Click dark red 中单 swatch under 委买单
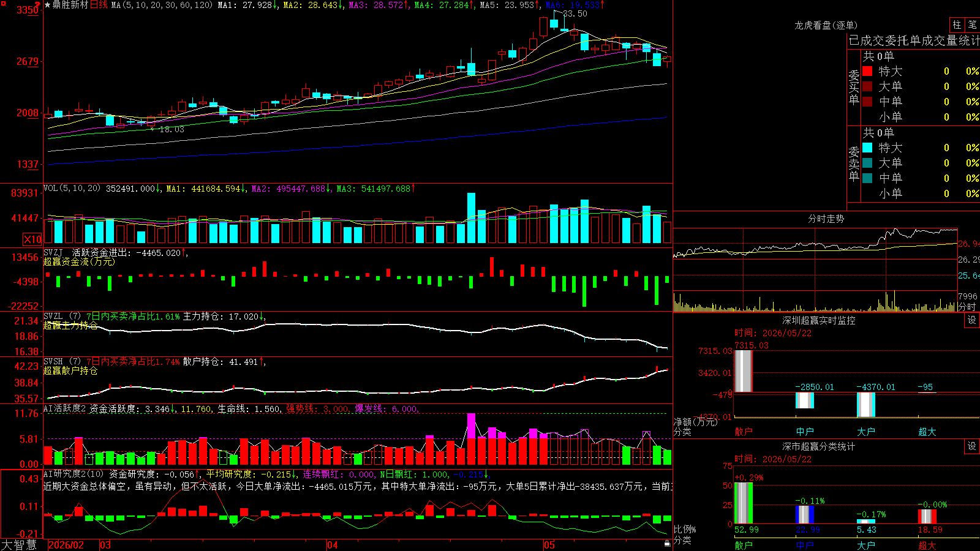This screenshot has height=551, width=980. (867, 102)
